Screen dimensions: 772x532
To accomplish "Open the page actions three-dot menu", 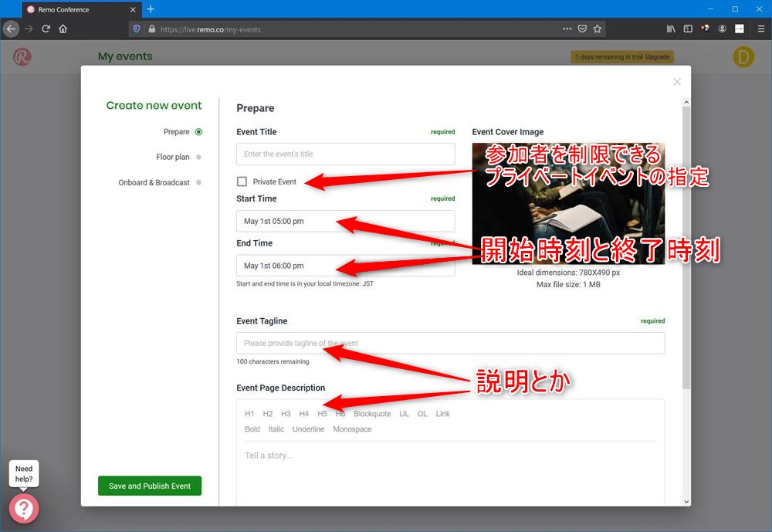I will [x=567, y=29].
